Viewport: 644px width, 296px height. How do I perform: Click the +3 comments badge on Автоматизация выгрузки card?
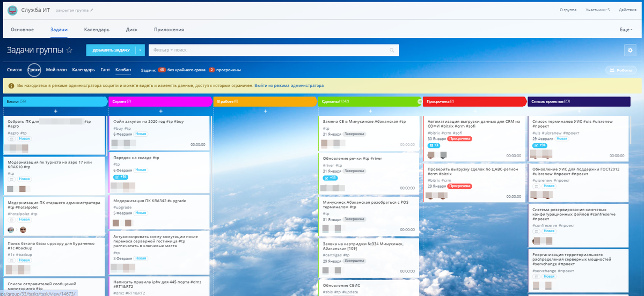pos(434,145)
